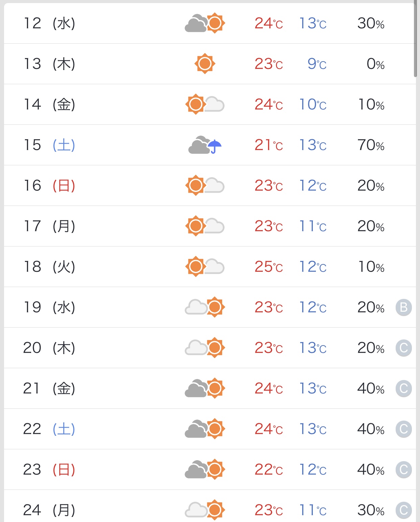Click the C reliability badge for the 21st
The image size is (420, 522).
[x=403, y=388]
